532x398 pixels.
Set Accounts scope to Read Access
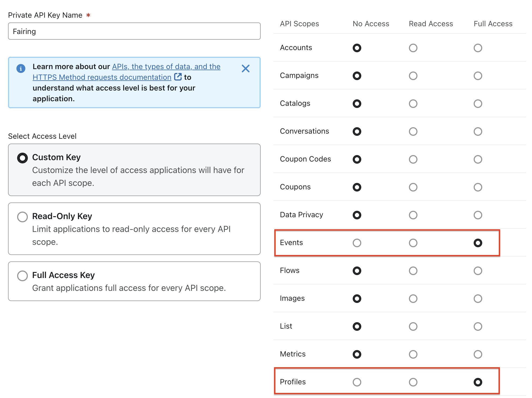pyautogui.click(x=413, y=48)
